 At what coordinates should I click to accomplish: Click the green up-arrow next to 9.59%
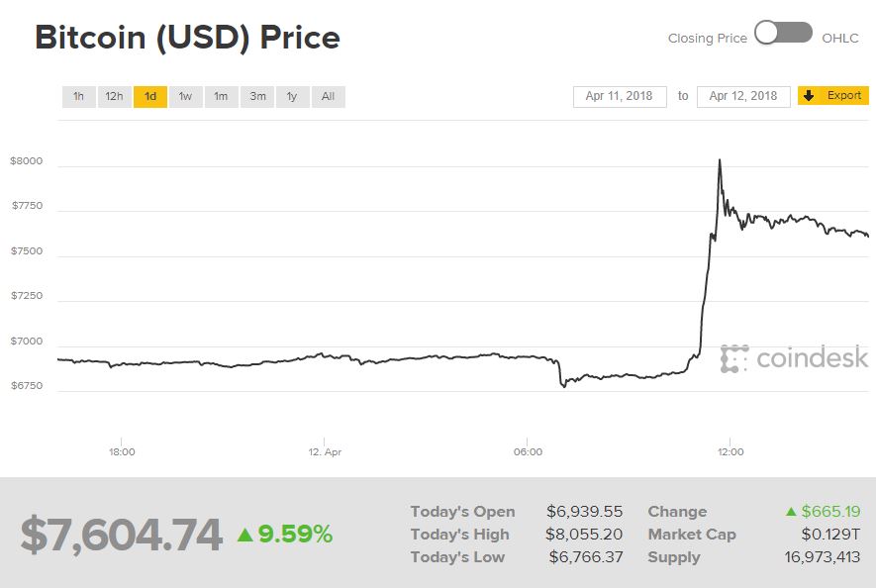tap(245, 536)
